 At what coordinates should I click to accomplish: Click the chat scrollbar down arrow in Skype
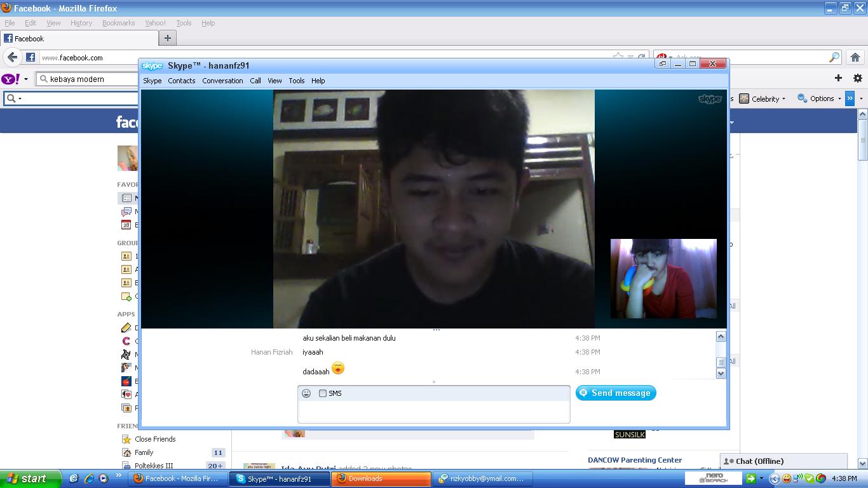point(721,374)
